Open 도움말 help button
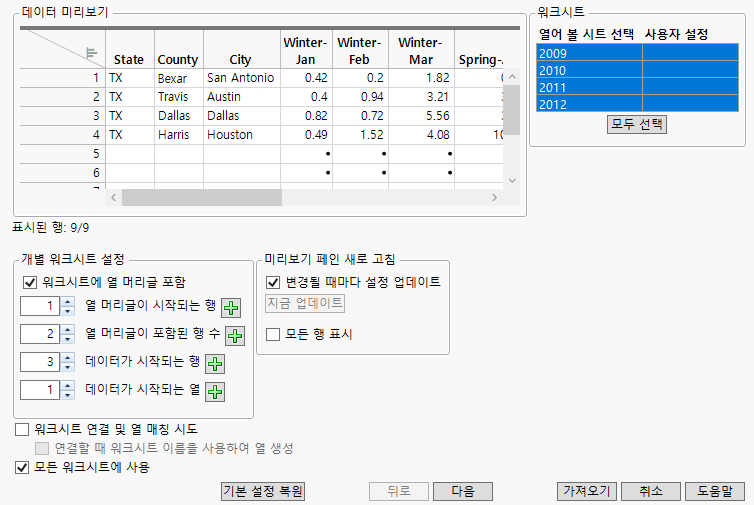The image size is (754, 505). point(715,492)
